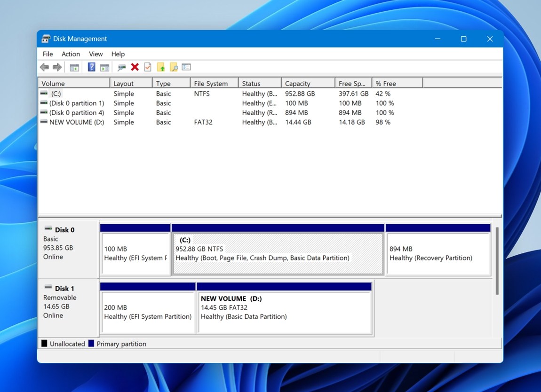Sort by the Layout column header

(x=131, y=84)
